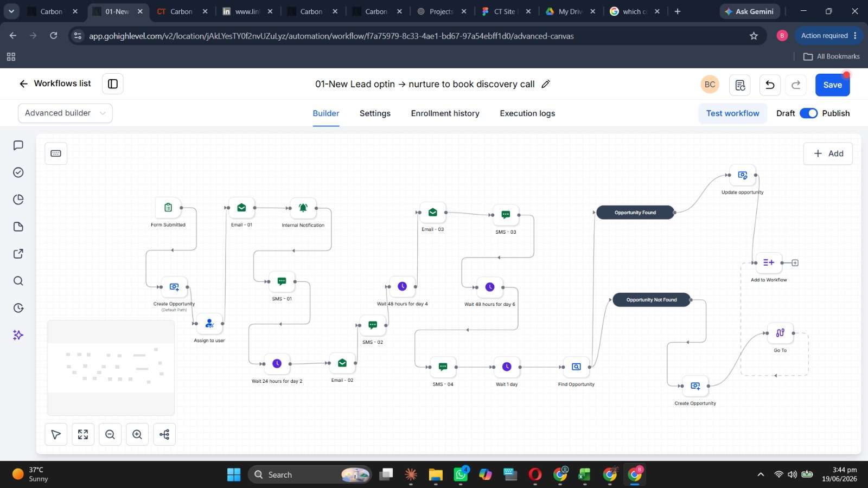The image size is (868, 488).
Task: Click the auto-arrange layout icon
Action: pos(164,434)
